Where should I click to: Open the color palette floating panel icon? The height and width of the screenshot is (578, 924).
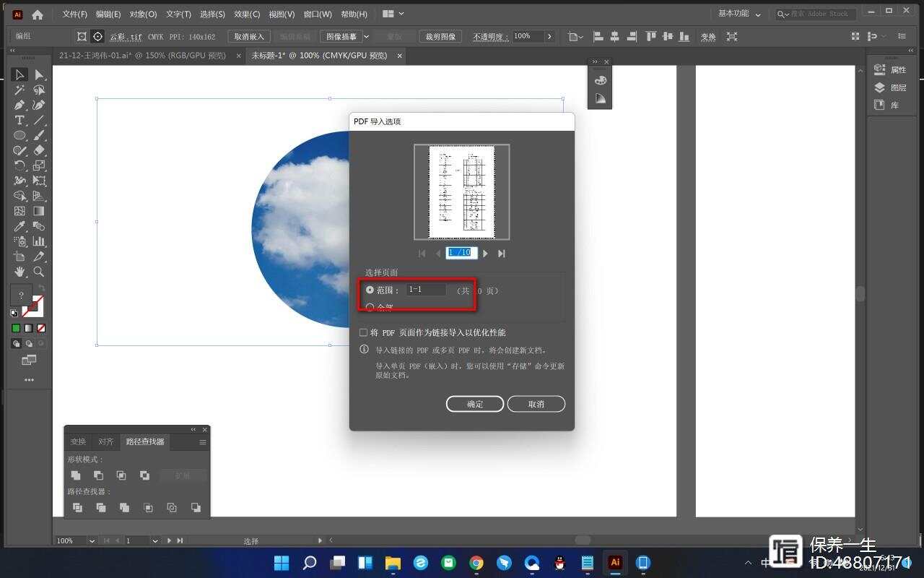[601, 81]
